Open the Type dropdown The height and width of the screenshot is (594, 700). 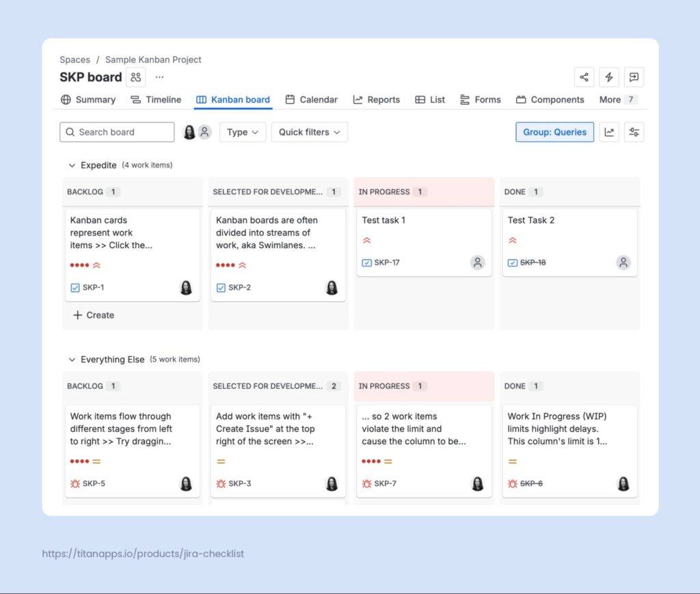(x=242, y=132)
